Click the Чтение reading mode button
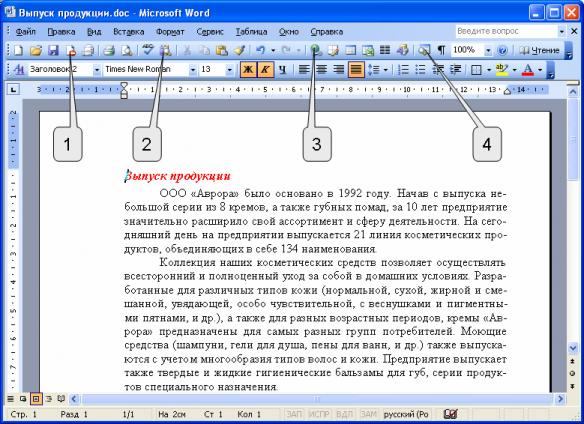The image size is (584, 424). (540, 50)
